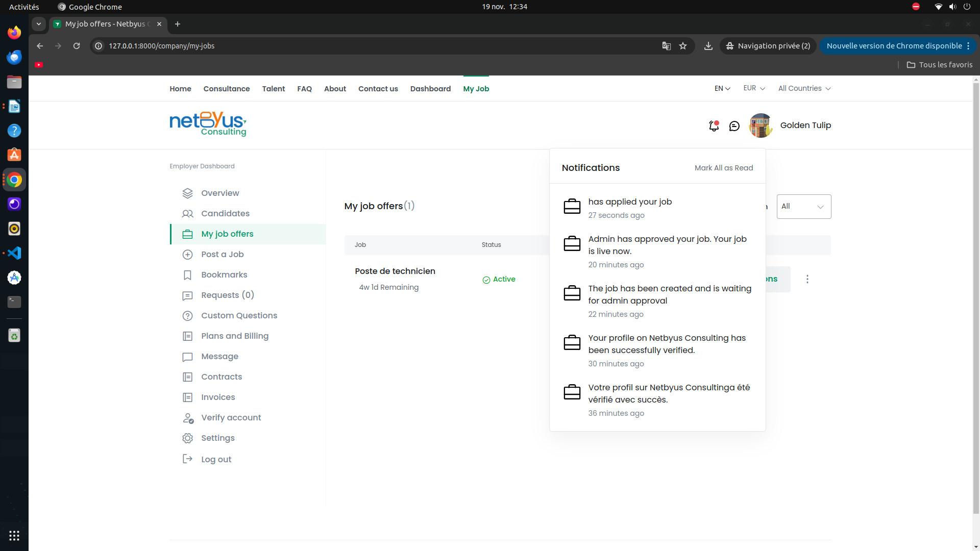Open the notifications bell icon

point(714,126)
